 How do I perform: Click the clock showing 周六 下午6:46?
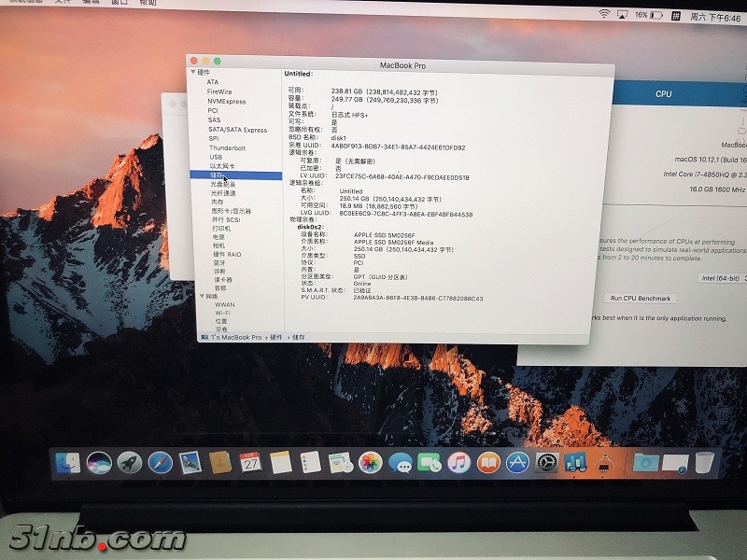click(715, 18)
